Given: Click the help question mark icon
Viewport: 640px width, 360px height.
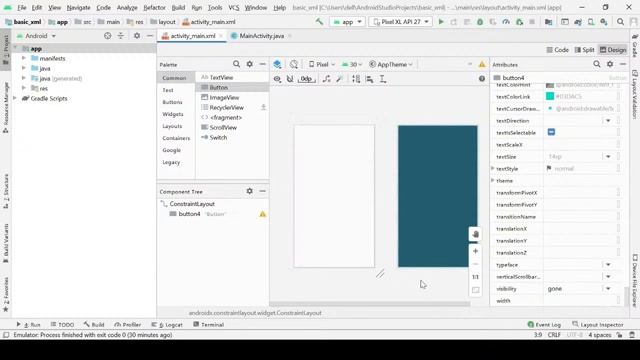Looking at the screenshot, I should [x=482, y=78].
